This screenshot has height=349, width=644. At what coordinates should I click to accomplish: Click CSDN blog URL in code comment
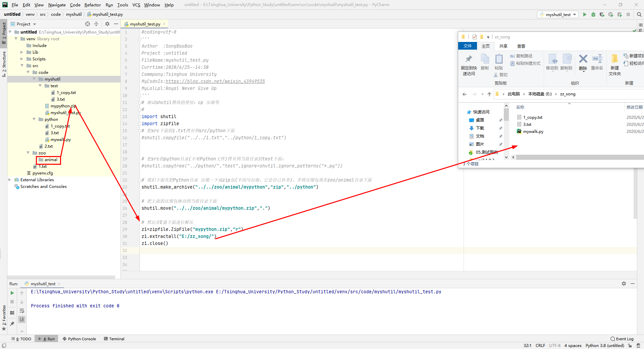point(215,81)
